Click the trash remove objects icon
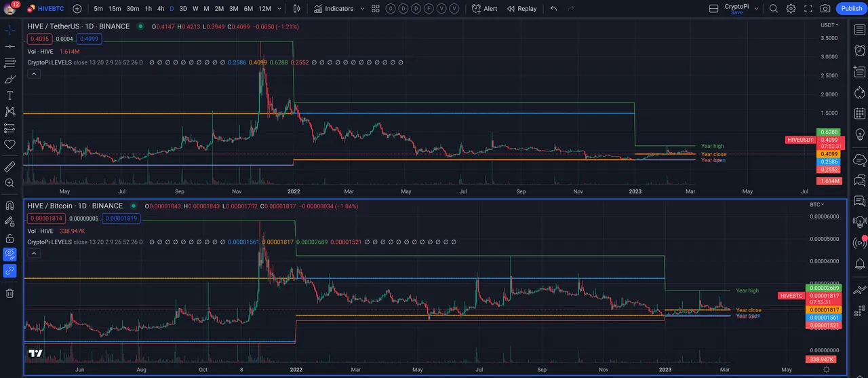 (x=9, y=293)
